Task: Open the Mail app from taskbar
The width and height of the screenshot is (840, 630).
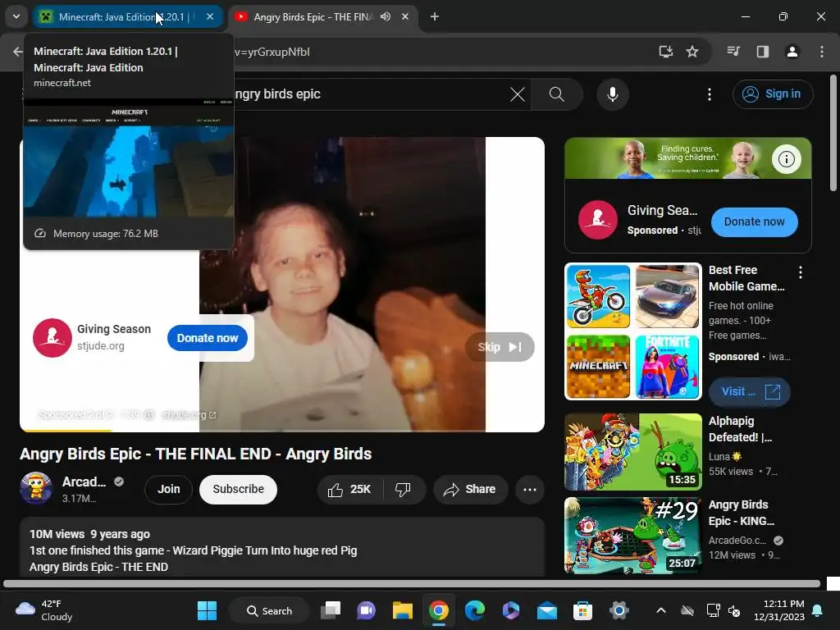Action: coord(547,610)
